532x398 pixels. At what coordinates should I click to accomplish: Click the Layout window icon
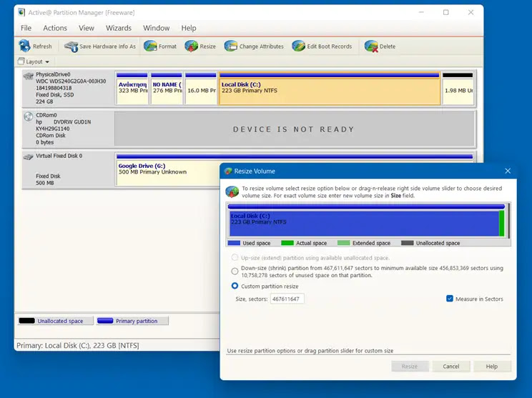pyautogui.click(x=21, y=61)
